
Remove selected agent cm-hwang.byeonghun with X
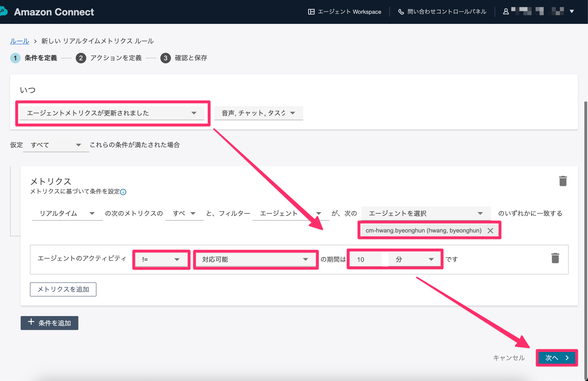490,231
